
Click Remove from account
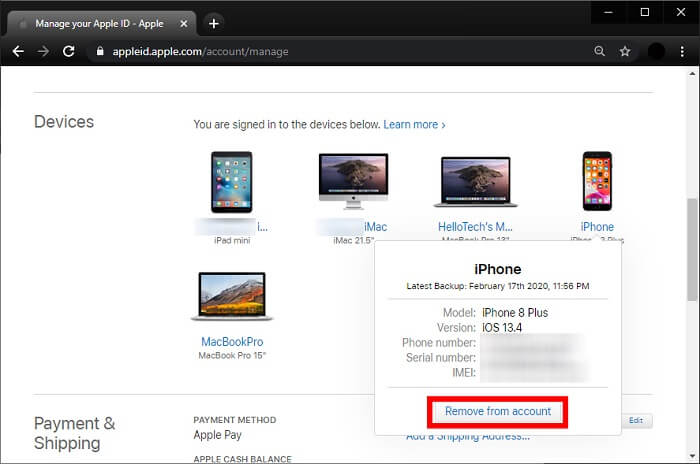pos(497,411)
